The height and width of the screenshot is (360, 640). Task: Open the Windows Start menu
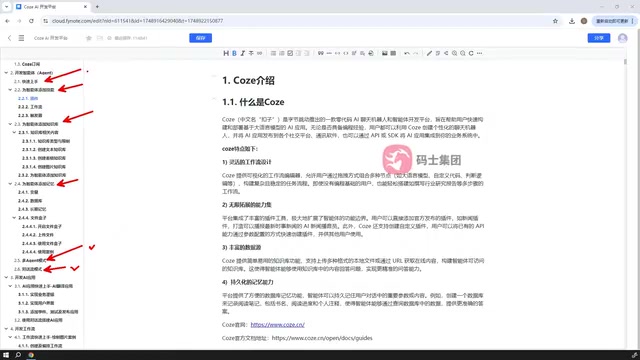pos(6,355)
